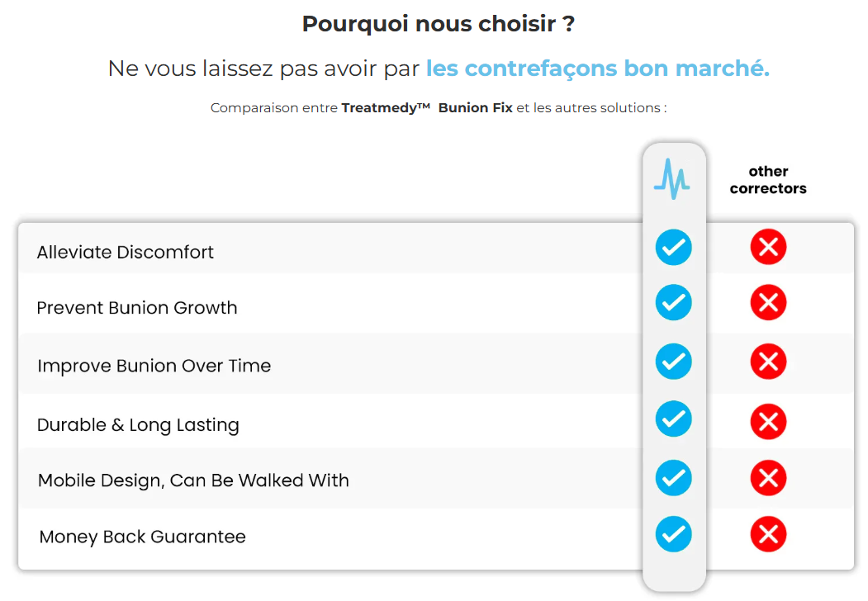
Task: Click blue checkmark for Prevent Bunion Growth
Action: [674, 303]
